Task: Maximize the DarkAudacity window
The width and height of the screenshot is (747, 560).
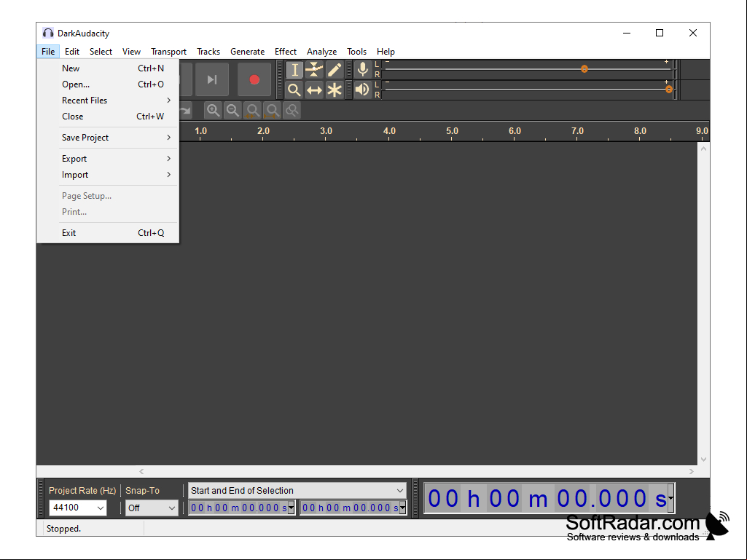Action: point(660,33)
